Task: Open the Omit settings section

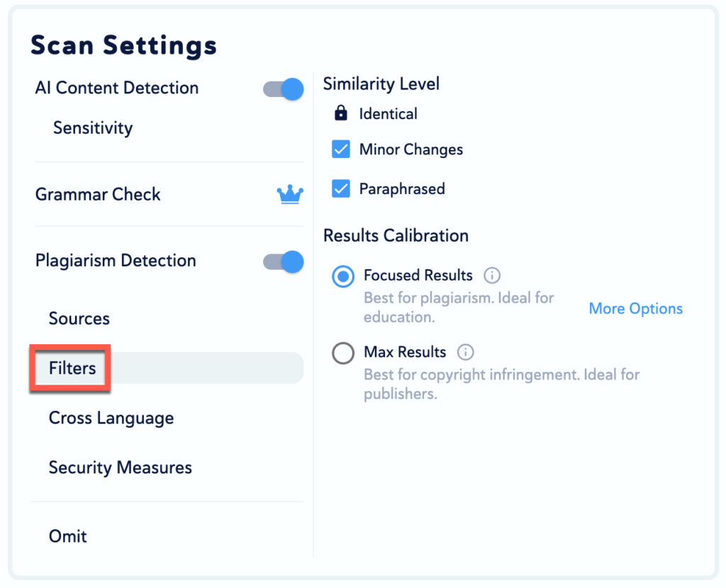Action: [x=68, y=536]
